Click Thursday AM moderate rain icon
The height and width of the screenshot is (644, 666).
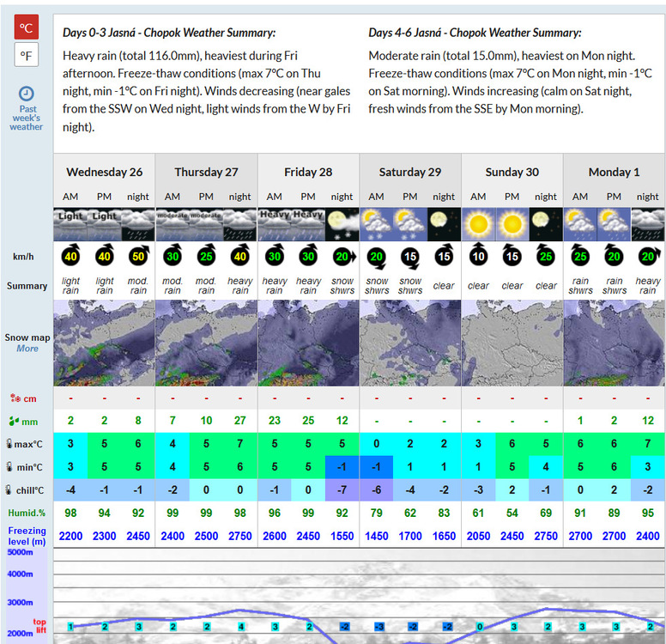173,224
